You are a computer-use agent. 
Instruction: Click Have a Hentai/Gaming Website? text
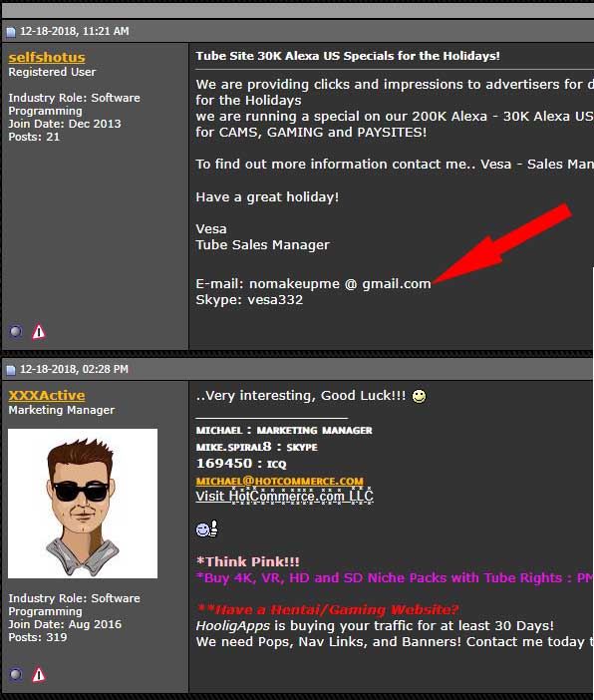click(327, 609)
